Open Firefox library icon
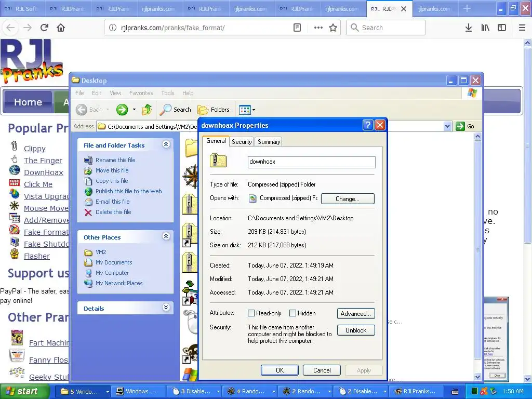 click(x=485, y=28)
